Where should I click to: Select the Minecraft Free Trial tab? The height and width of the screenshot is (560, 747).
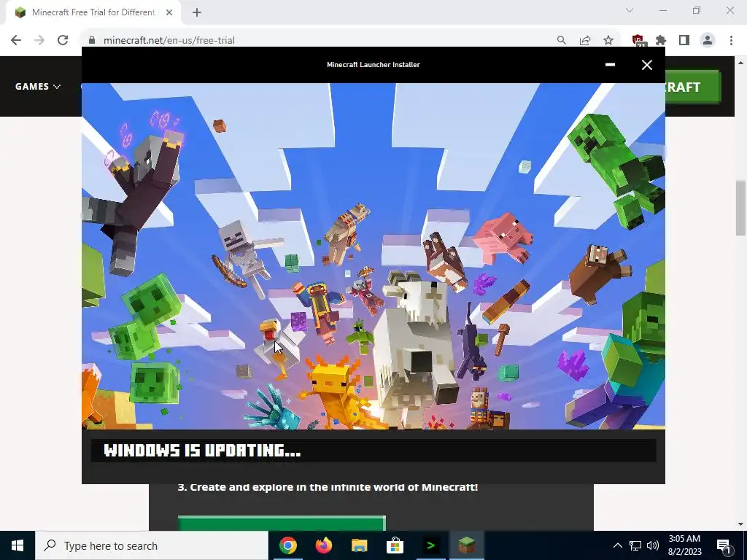point(93,12)
